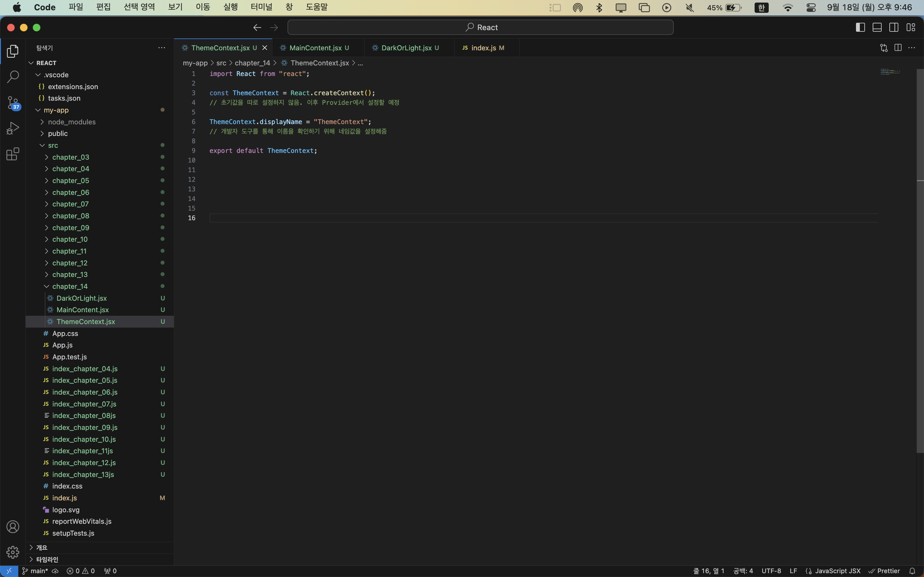Click the main* branch in status bar
924x577 pixels.
click(38, 571)
